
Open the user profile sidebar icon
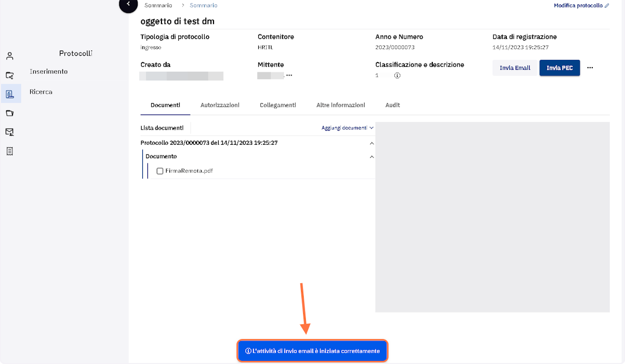(9, 56)
